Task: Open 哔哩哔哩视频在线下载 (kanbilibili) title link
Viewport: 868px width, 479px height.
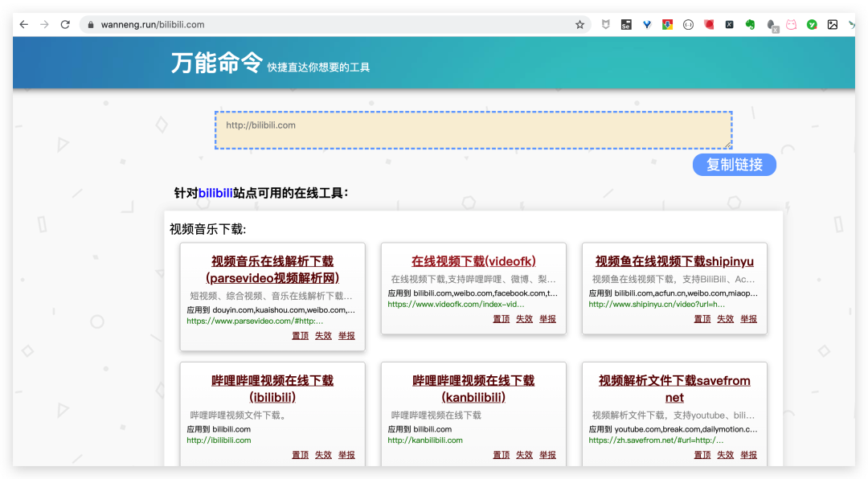Action: pyautogui.click(x=473, y=389)
